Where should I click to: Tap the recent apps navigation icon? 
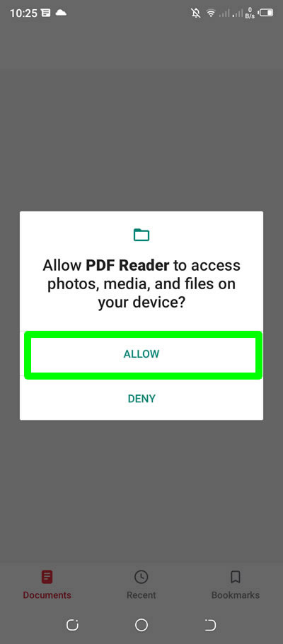click(72, 625)
